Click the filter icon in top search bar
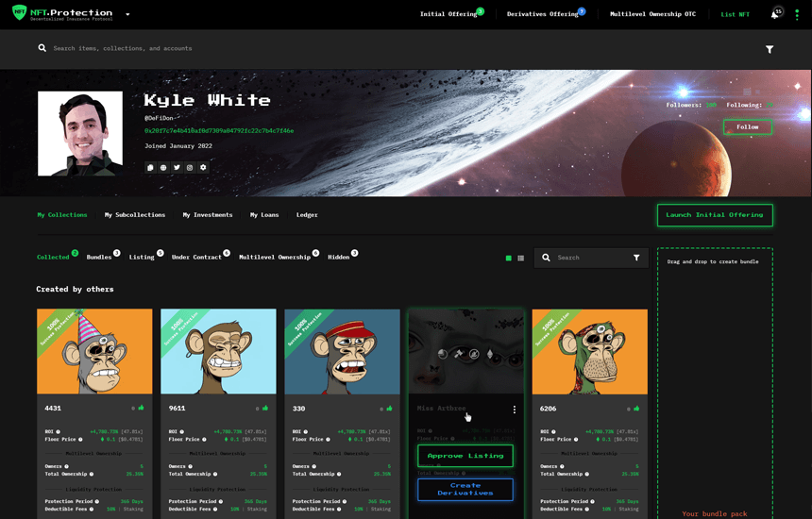Image resolution: width=812 pixels, height=519 pixels. click(x=770, y=49)
